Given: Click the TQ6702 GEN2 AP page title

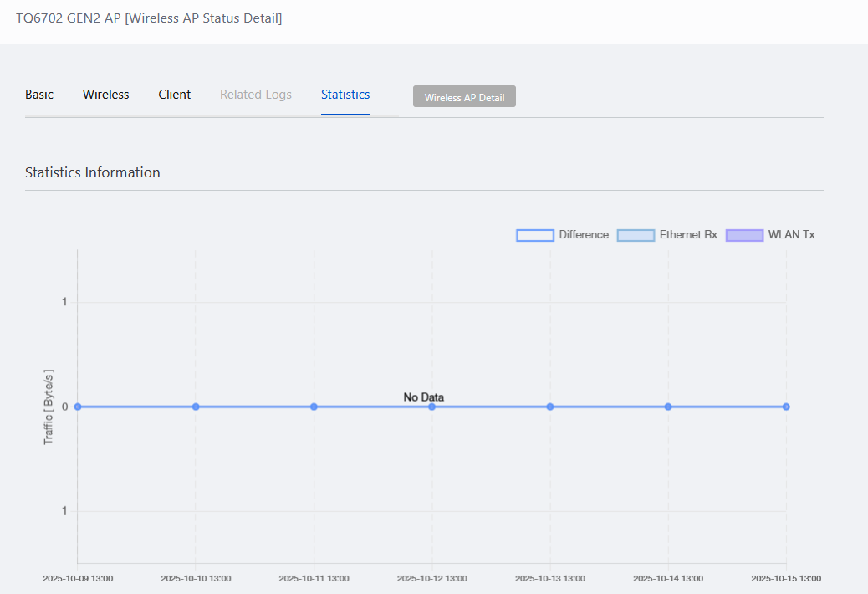Looking at the screenshot, I should tap(149, 18).
